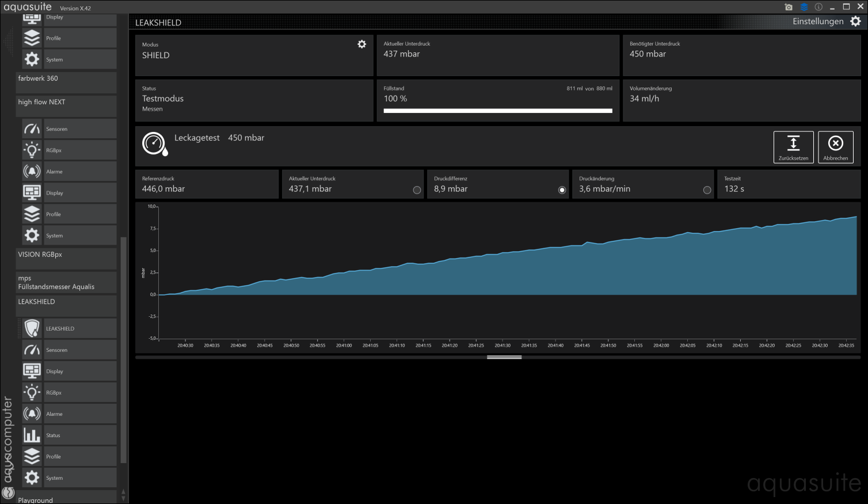Image resolution: width=868 pixels, height=504 pixels.
Task: Open RGBpx under high flow NEXT
Action: pyautogui.click(x=69, y=150)
